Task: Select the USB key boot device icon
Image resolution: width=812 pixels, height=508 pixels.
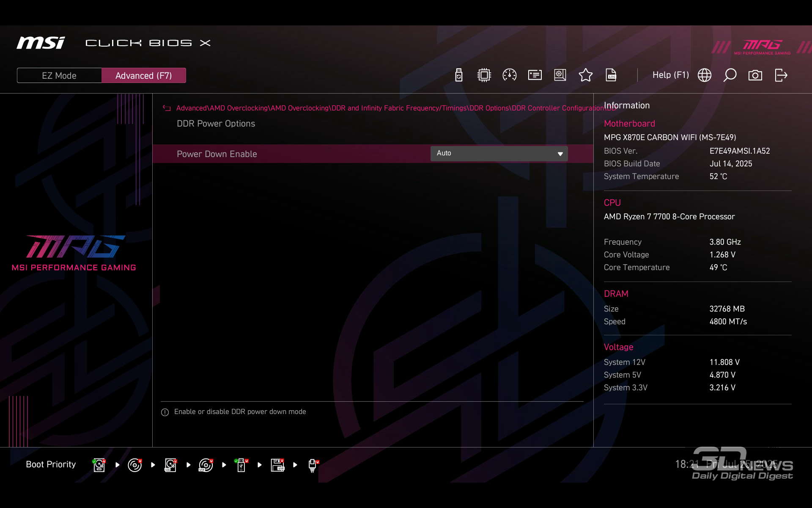Action: [241, 465]
